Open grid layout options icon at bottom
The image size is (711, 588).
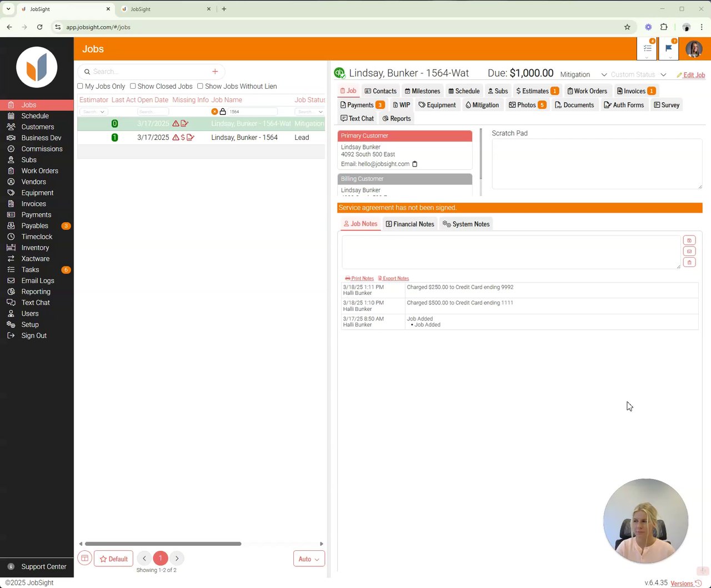pyautogui.click(x=84, y=559)
